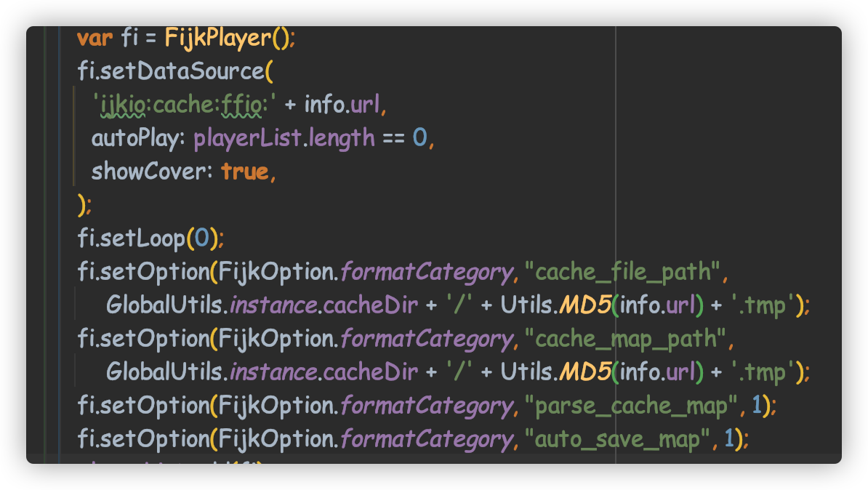Screen dimensions: 868x490
Task: Click the "cache_file_path" string
Action: (623, 273)
